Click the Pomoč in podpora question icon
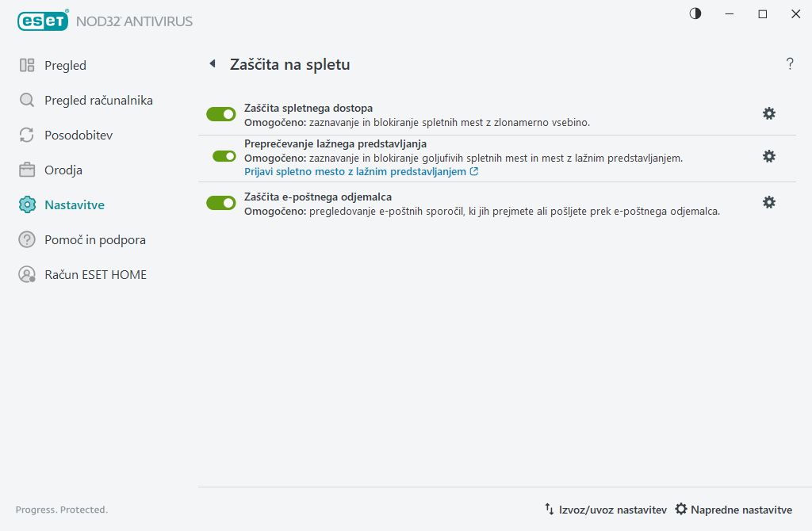812x531 pixels. click(x=27, y=239)
